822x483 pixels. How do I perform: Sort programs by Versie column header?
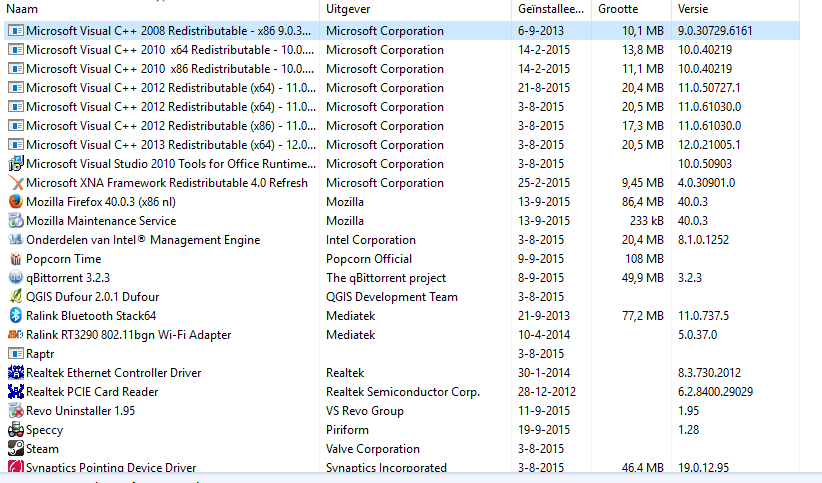[x=693, y=9]
